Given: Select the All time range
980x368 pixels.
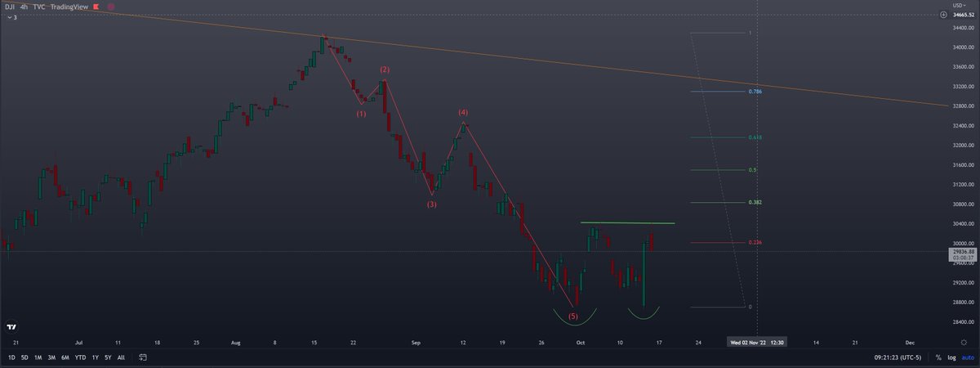Looking at the screenshot, I should 121,358.
